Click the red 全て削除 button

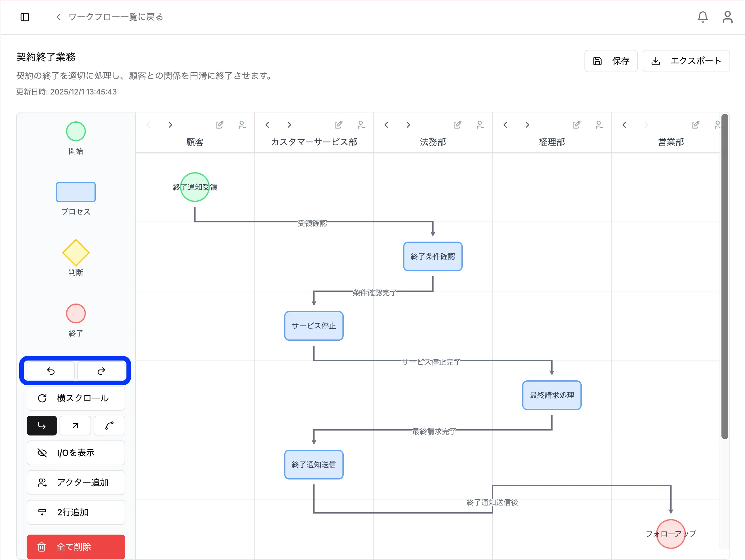[x=76, y=547]
